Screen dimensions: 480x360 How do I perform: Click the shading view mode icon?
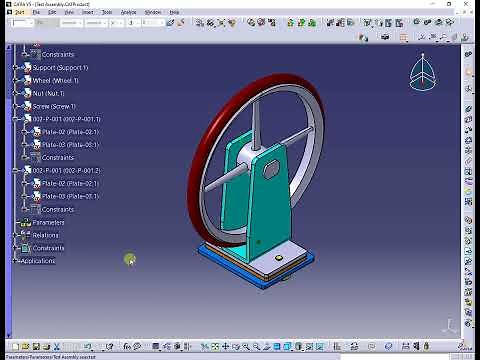pyautogui.click(x=298, y=347)
